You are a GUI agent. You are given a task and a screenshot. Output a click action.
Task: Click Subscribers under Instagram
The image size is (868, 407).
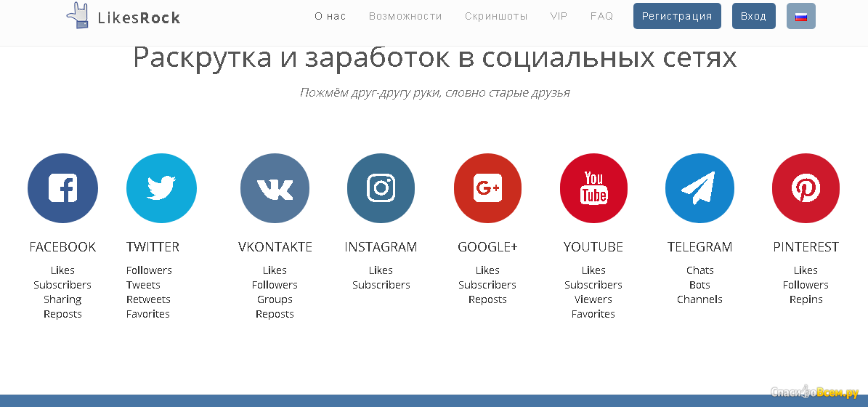coord(381,285)
